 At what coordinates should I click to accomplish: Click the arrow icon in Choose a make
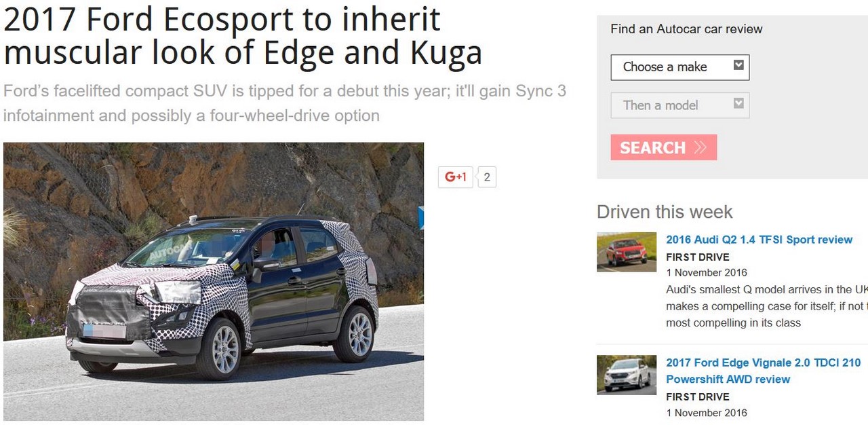738,65
